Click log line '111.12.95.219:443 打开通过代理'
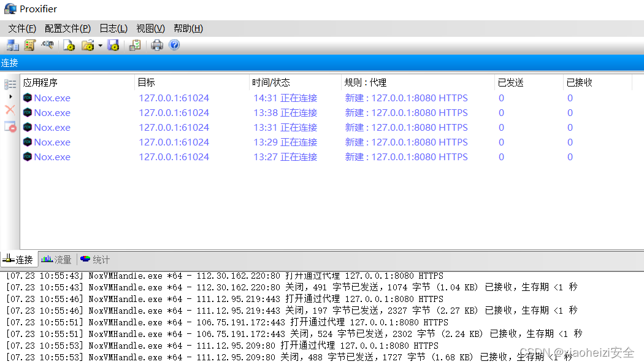Viewport: 644px width, 364px height. [224, 299]
